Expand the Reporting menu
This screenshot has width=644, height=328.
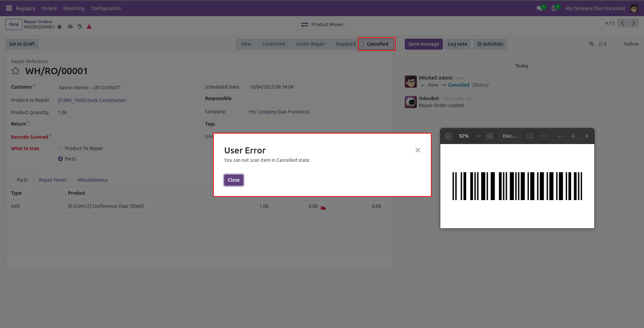point(74,8)
